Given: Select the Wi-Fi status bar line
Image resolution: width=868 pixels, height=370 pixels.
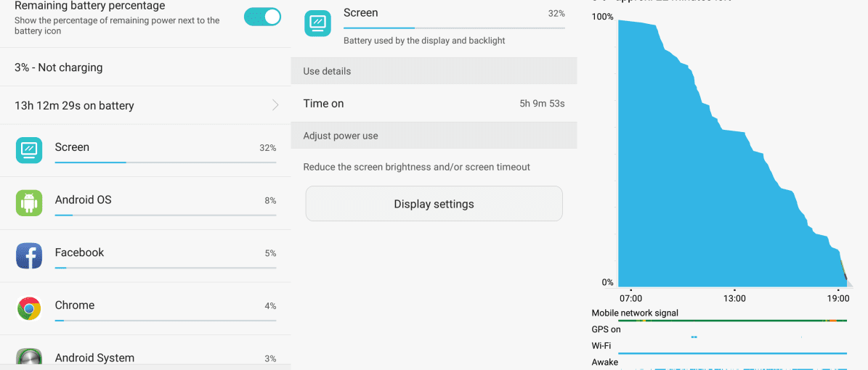Looking at the screenshot, I should pos(732,353).
